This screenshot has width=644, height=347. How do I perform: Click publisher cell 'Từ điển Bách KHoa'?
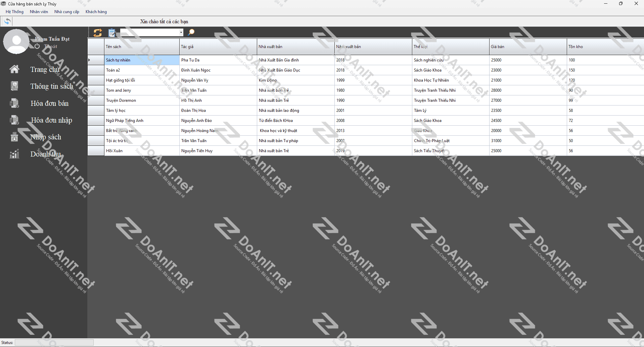[296, 121]
